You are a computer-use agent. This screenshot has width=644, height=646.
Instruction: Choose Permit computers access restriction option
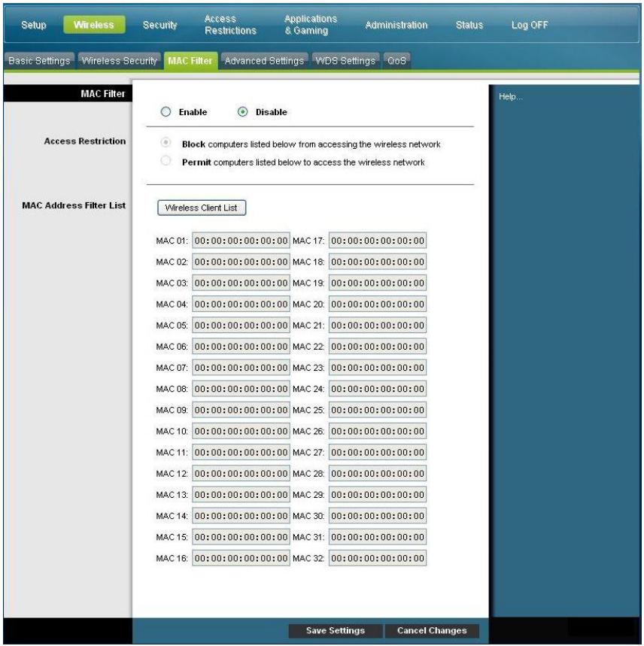pos(166,161)
